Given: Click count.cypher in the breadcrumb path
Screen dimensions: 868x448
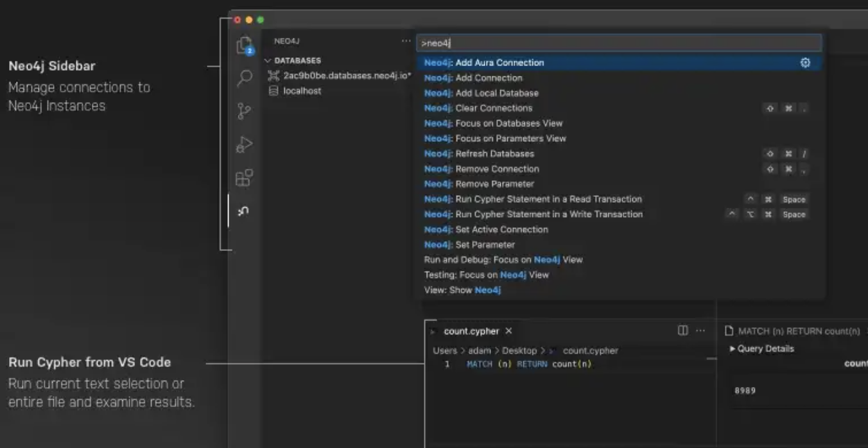Looking at the screenshot, I should 591,350.
